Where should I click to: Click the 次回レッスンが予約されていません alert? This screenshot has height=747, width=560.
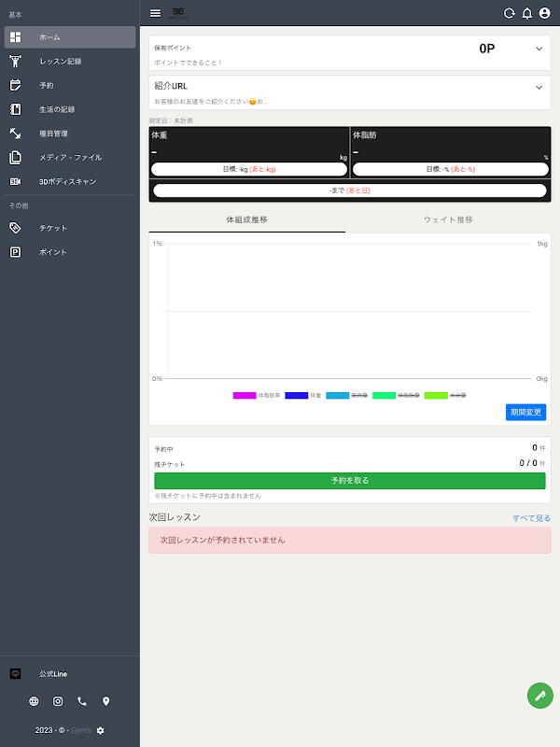coord(350,541)
